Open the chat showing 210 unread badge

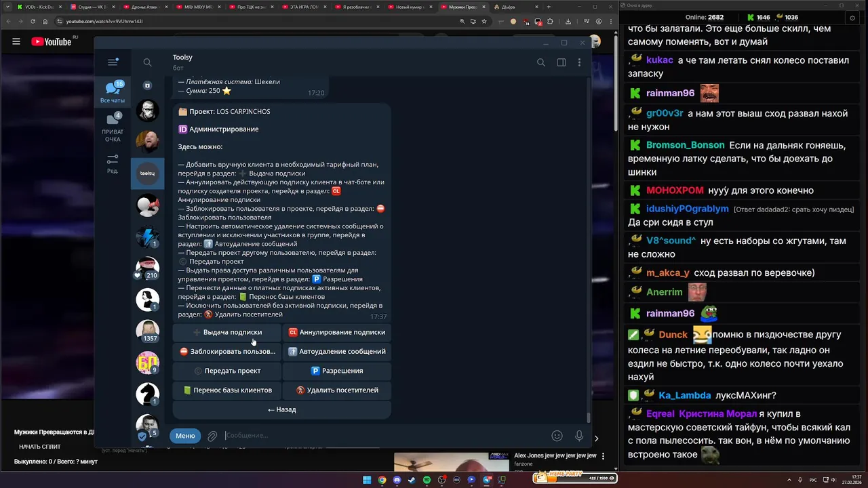[x=147, y=268]
